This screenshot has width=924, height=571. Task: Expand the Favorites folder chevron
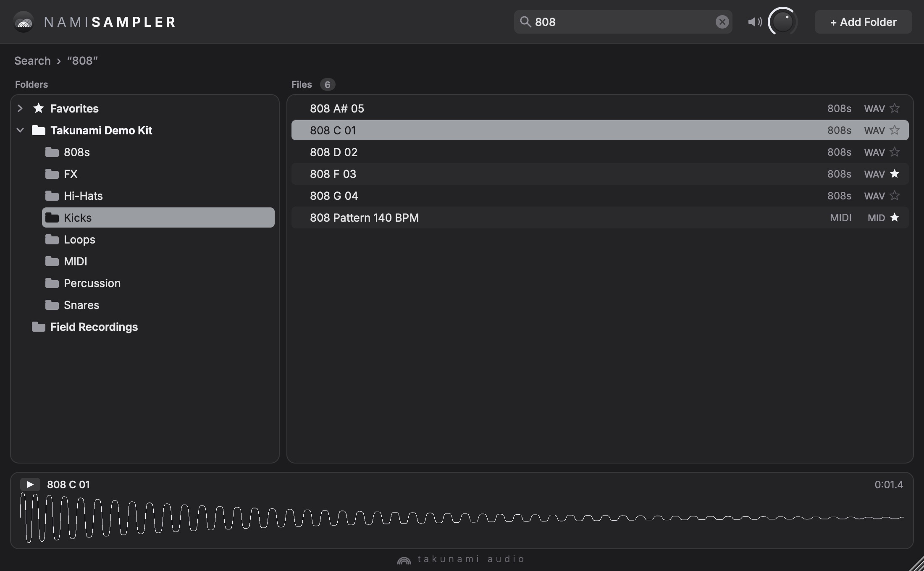[20, 108]
